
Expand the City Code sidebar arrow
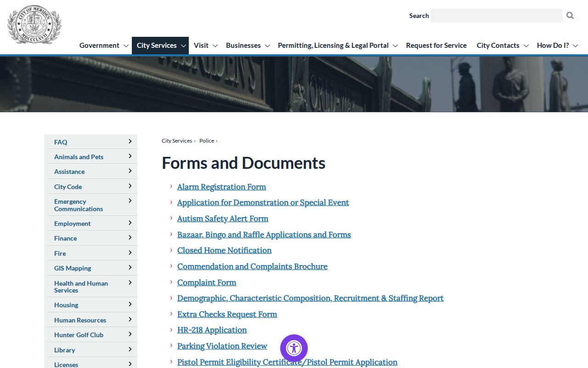pos(130,186)
